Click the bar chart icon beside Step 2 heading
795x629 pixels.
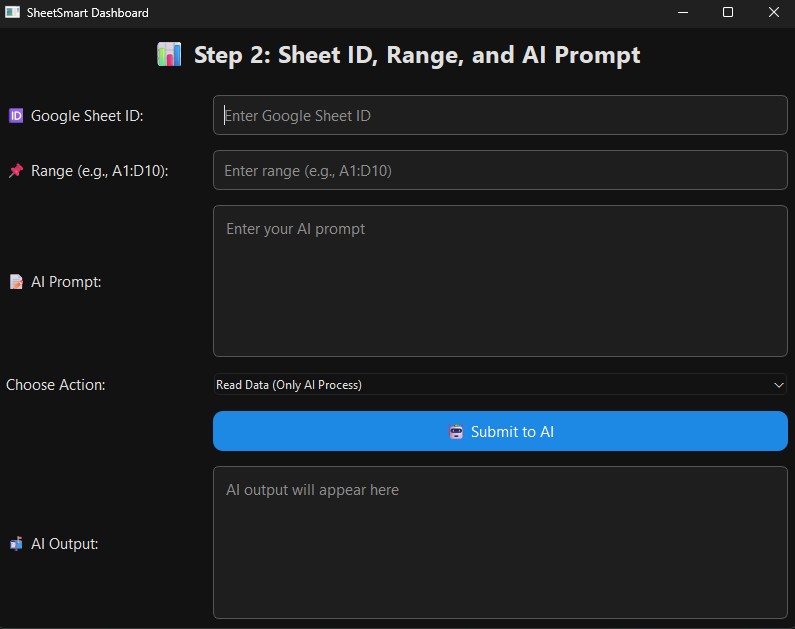coord(169,54)
